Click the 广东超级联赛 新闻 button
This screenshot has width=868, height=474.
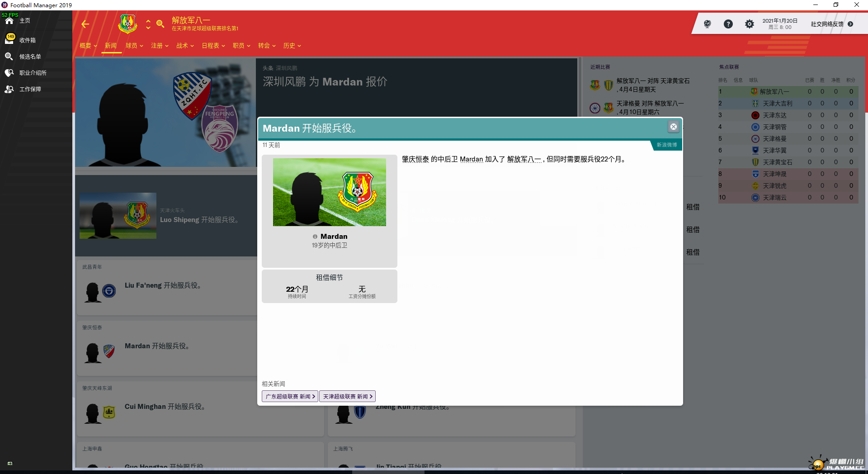[x=290, y=397]
